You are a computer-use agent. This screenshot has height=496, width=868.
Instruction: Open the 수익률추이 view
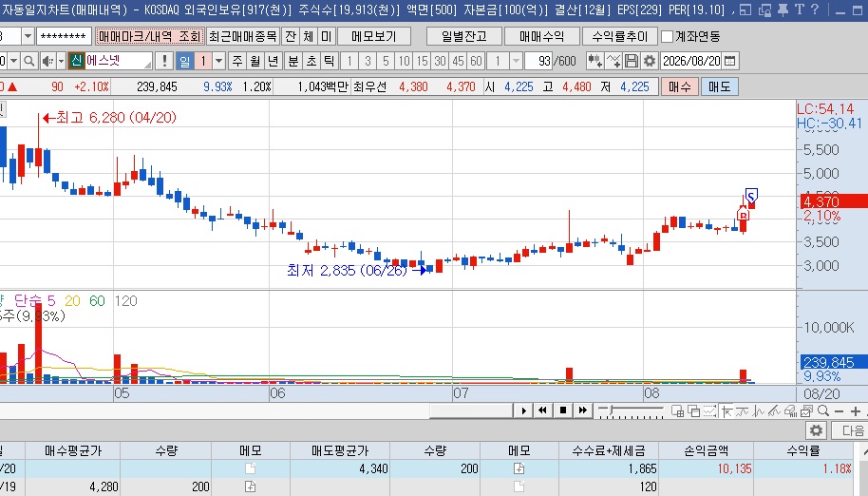point(619,36)
